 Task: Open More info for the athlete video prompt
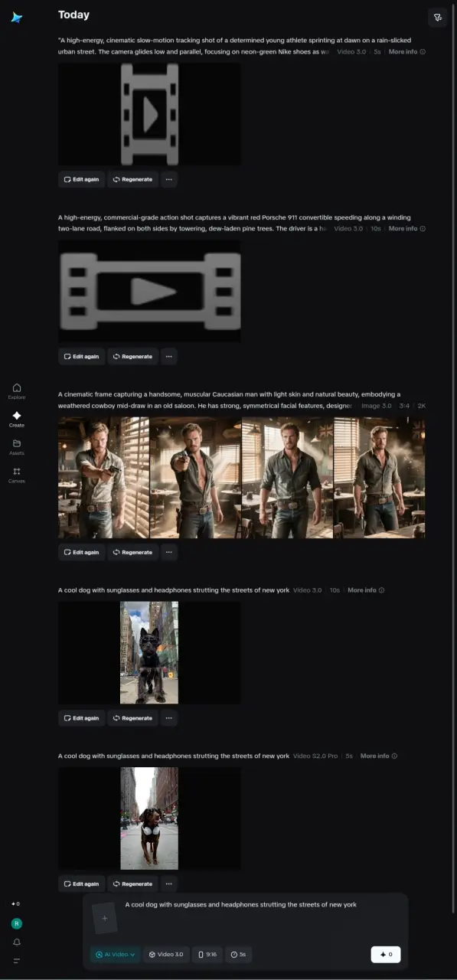point(406,51)
